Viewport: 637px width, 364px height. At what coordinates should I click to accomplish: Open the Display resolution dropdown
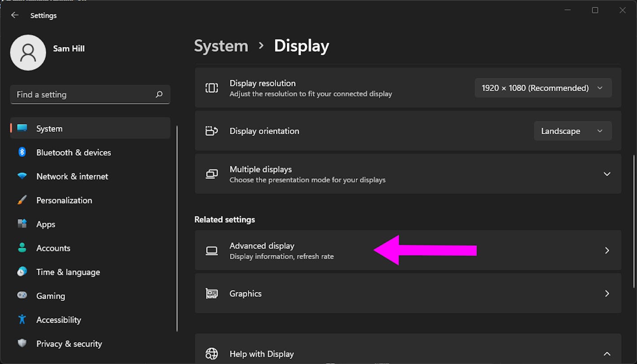pos(543,88)
